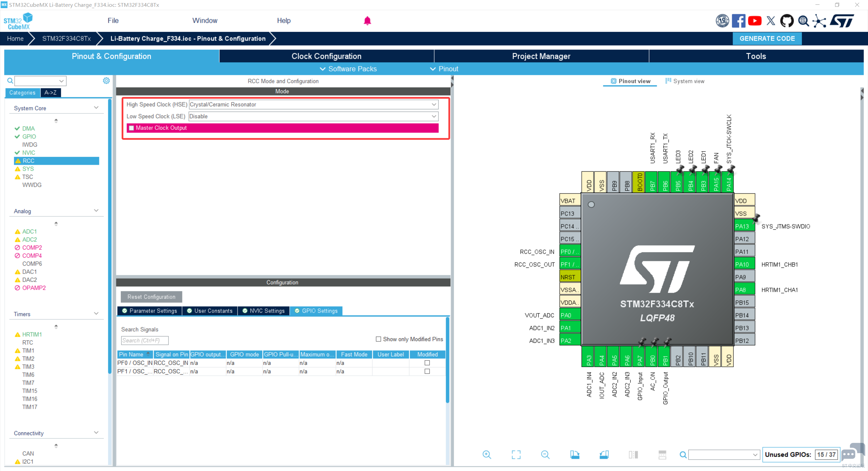The height and width of the screenshot is (471, 868).
Task: Click the PA10 green pin
Action: [744, 264]
